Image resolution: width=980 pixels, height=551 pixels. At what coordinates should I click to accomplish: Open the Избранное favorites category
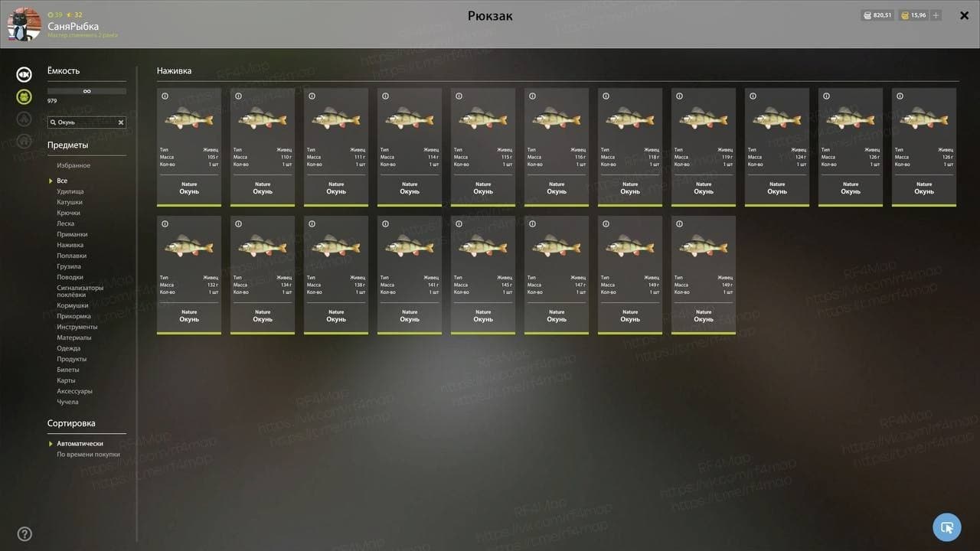pyautogui.click(x=73, y=165)
